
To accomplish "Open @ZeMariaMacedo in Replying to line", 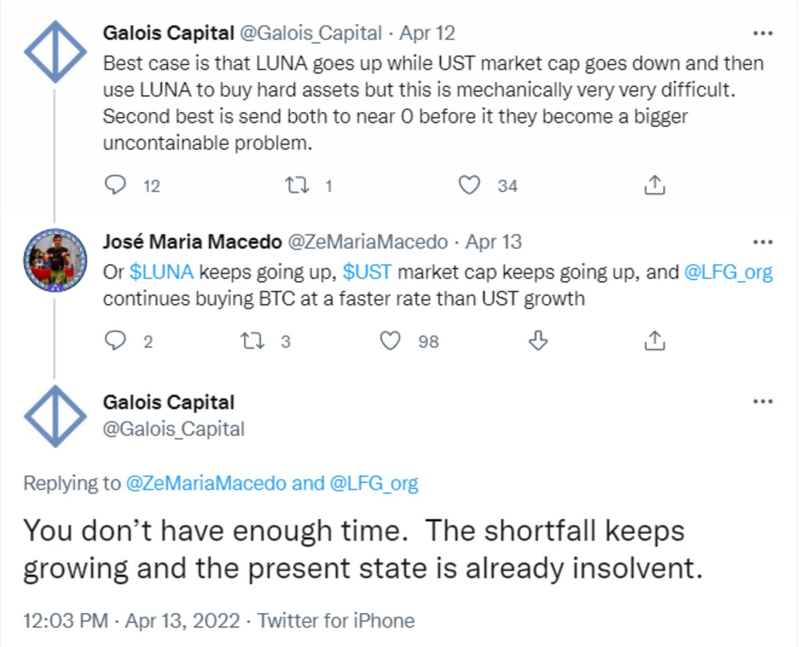I will 206,483.
